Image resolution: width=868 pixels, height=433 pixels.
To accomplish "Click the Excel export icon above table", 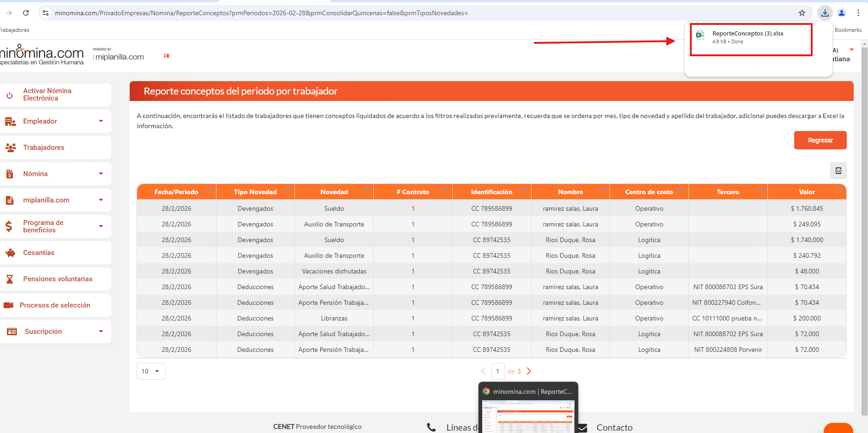I will (838, 171).
